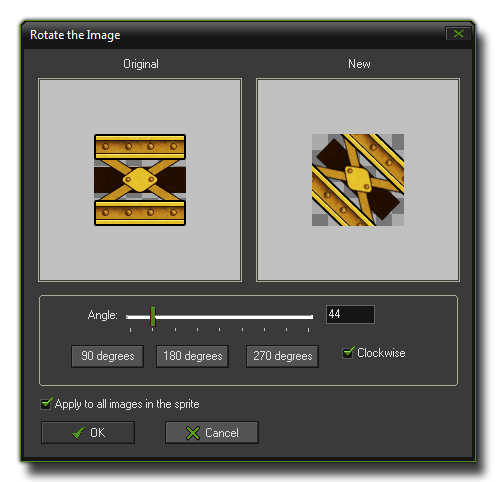The image size is (496, 482).
Task: Click the Original image preview sprite
Action: pos(140,180)
